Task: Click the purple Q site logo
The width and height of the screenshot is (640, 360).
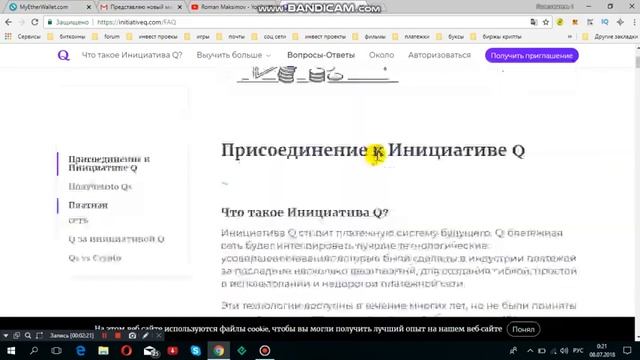Action: pos(63,55)
